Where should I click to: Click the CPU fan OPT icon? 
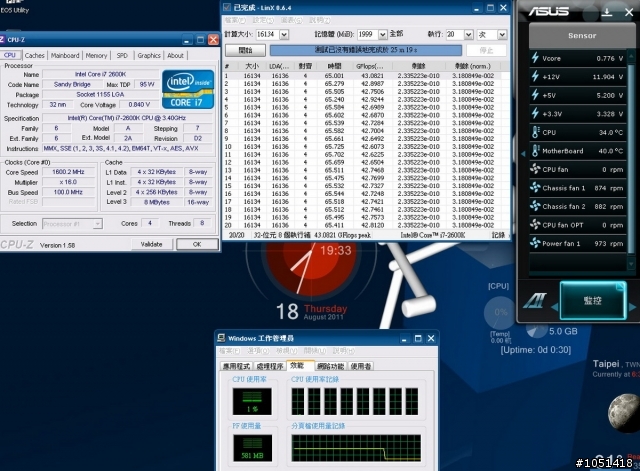(x=535, y=224)
